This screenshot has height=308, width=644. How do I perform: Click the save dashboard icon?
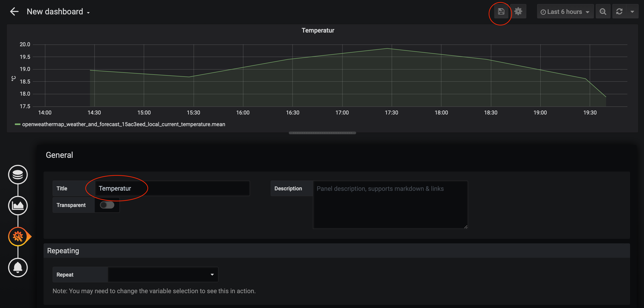(x=501, y=11)
